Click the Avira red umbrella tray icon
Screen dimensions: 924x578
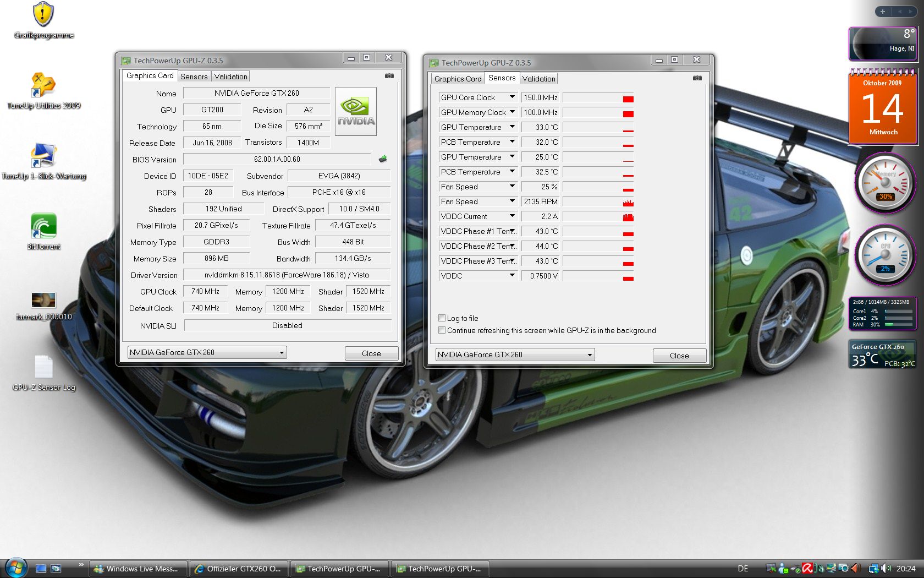pyautogui.click(x=807, y=569)
